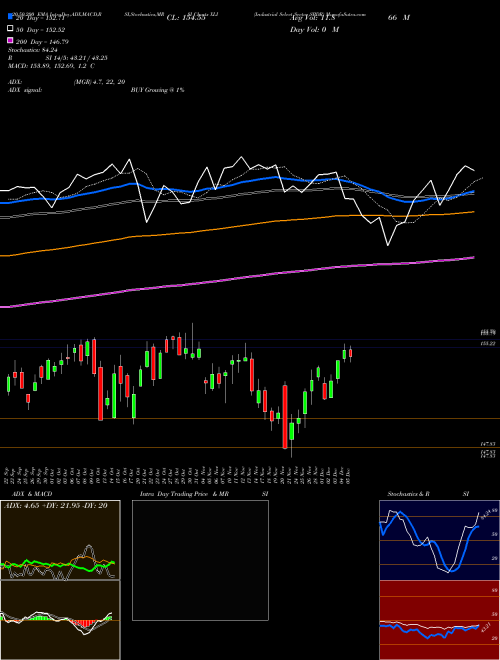Click the last red candlestick on the chart
The image size is (500, 660).
350,354
